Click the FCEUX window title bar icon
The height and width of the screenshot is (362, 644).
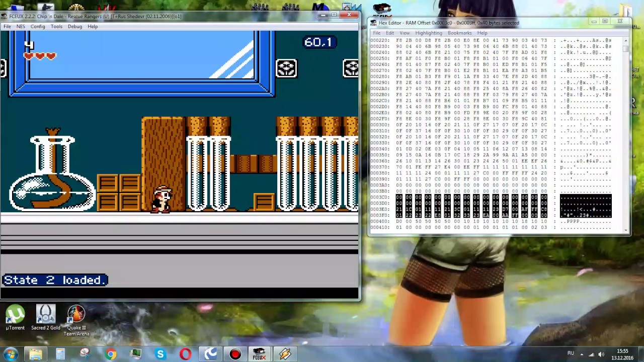(x=5, y=16)
